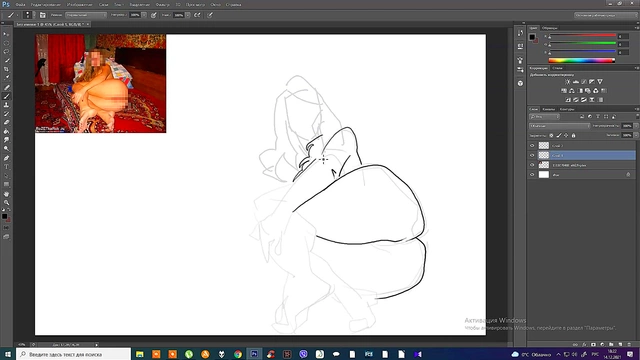Select the Pen tool
640x360 pixels.
click(6, 158)
